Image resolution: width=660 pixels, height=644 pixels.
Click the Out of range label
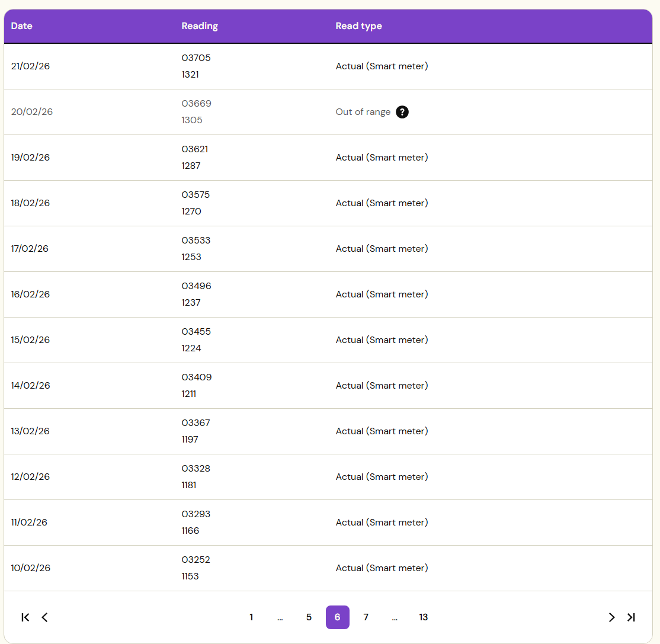pyautogui.click(x=363, y=112)
